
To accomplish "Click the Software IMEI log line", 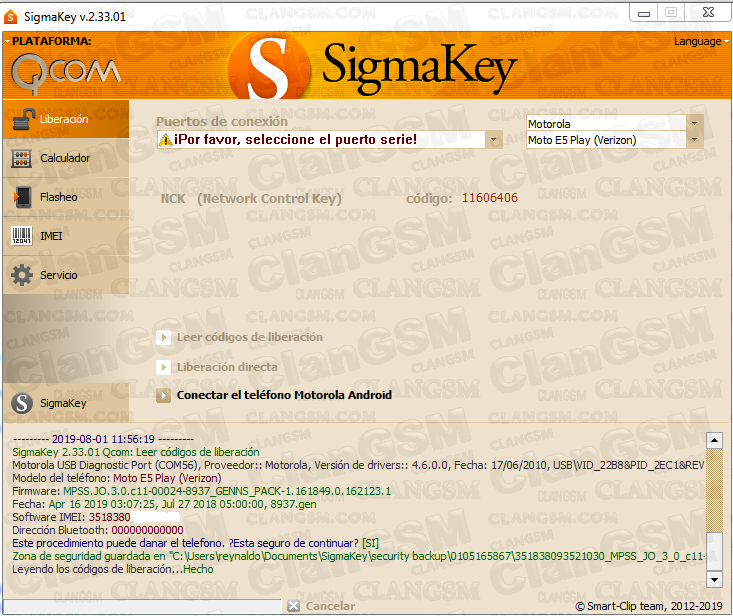I will click(x=96, y=517).
